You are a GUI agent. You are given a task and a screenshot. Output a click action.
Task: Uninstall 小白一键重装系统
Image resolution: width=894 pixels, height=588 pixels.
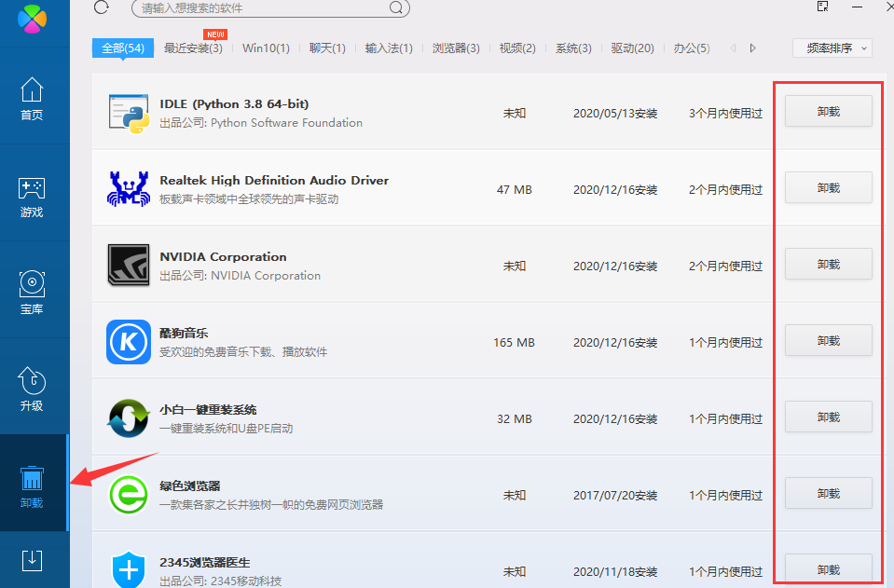coord(829,417)
